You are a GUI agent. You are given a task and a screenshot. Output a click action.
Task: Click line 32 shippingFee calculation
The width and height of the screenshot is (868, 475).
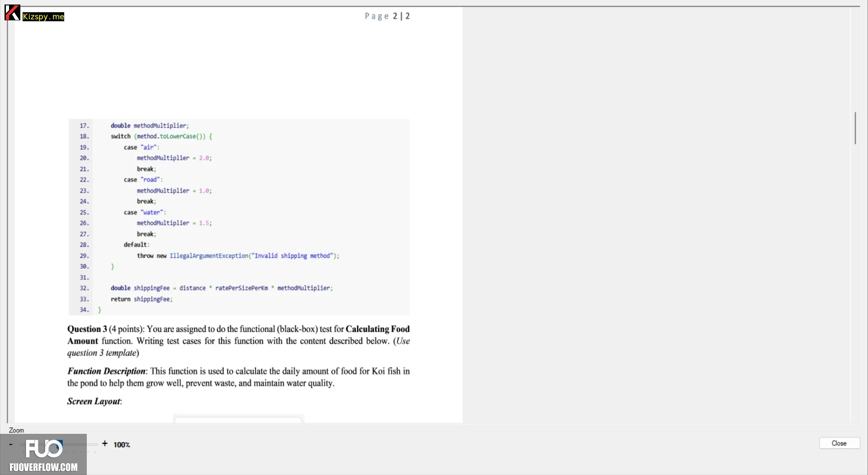coord(222,289)
